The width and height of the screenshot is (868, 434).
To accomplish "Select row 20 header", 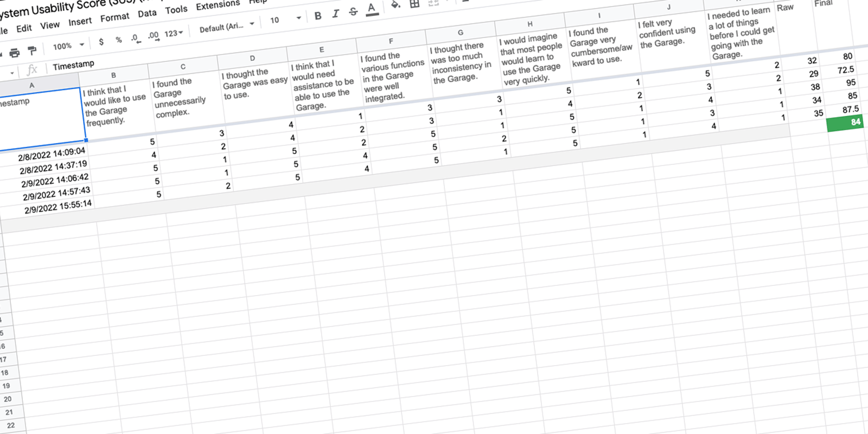I will click(x=8, y=399).
